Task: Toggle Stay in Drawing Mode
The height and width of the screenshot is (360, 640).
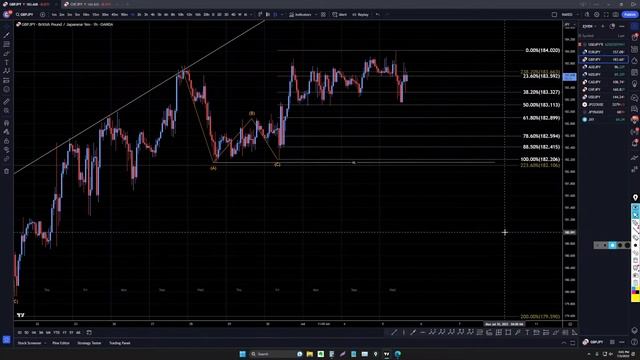Action: tap(7, 132)
